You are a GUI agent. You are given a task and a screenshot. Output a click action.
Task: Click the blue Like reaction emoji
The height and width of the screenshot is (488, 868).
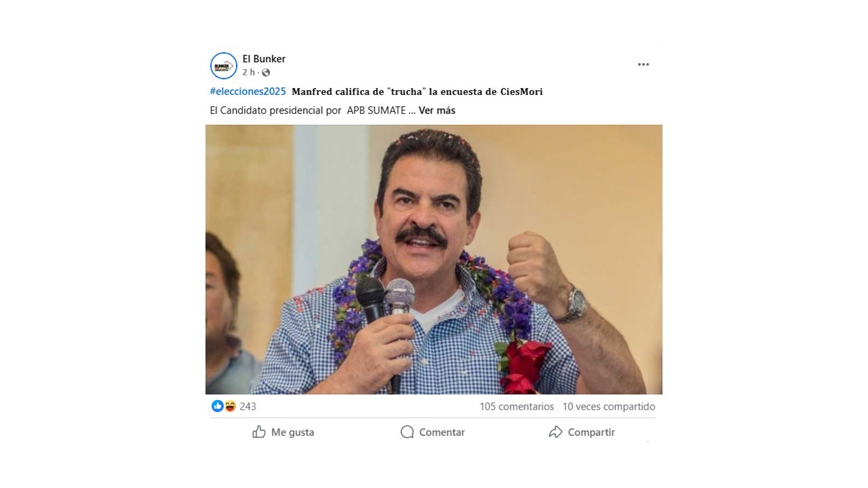point(218,406)
